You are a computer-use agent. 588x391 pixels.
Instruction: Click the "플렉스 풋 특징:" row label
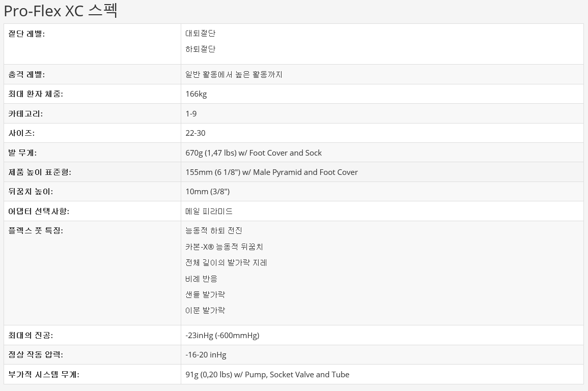coord(36,231)
